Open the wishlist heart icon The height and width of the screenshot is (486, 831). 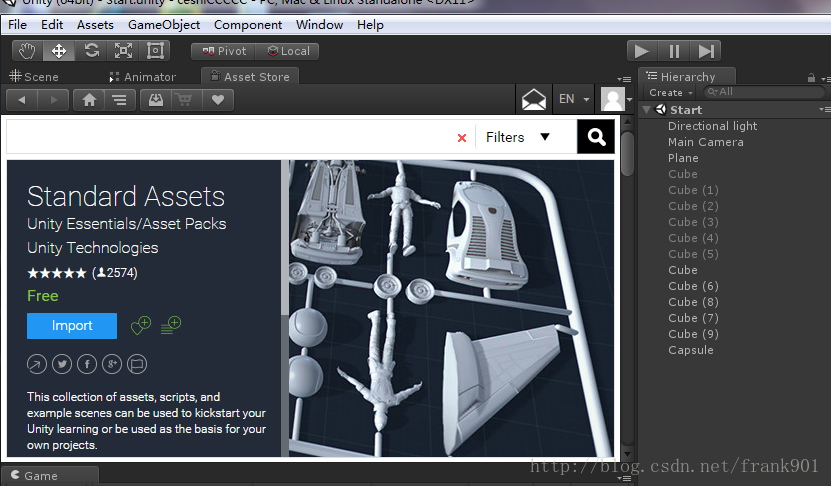(x=217, y=100)
